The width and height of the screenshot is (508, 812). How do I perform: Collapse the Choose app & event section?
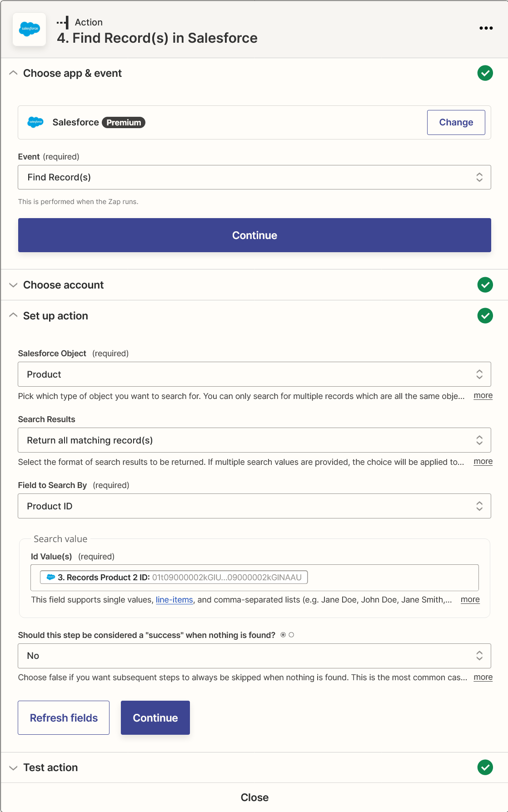click(x=14, y=73)
